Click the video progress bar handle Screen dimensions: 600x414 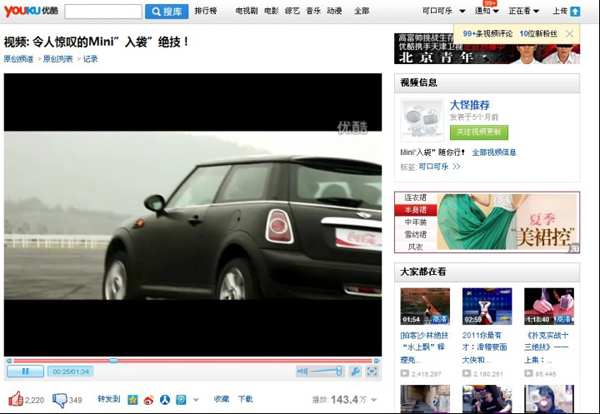[113, 360]
